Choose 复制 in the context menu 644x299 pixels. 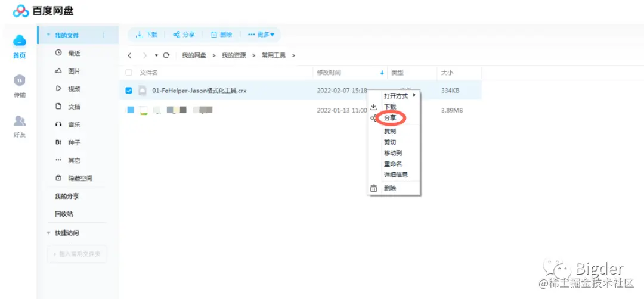coord(390,132)
